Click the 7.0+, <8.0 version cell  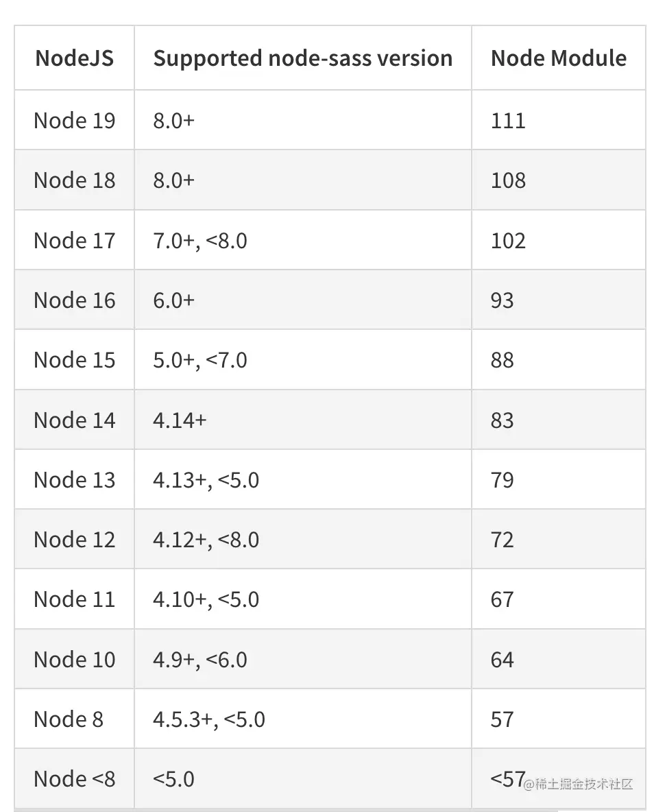[200, 241]
